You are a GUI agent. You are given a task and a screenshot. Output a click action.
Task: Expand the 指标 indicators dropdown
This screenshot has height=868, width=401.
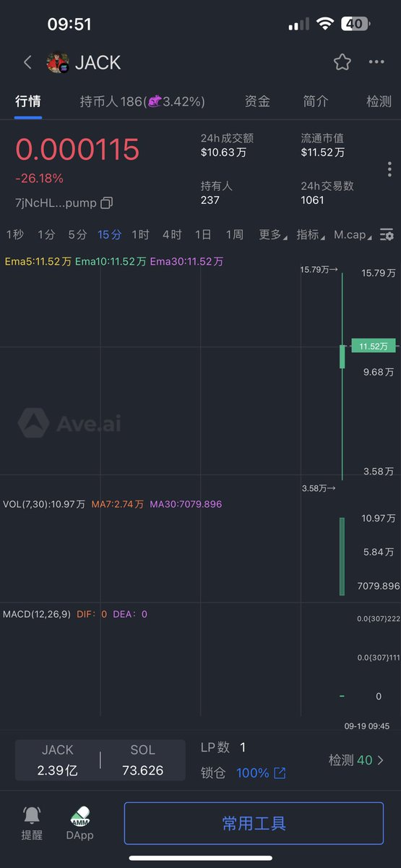click(310, 234)
